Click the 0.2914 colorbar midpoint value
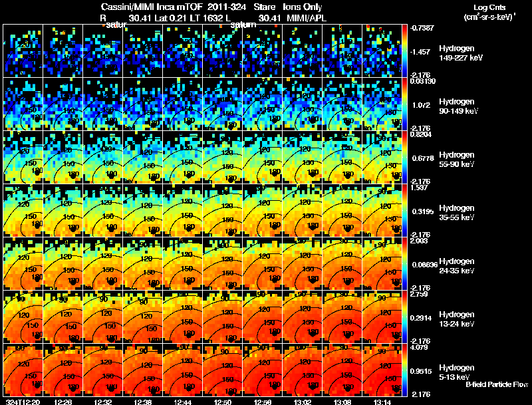The width and height of the screenshot is (532, 405). coord(422,318)
